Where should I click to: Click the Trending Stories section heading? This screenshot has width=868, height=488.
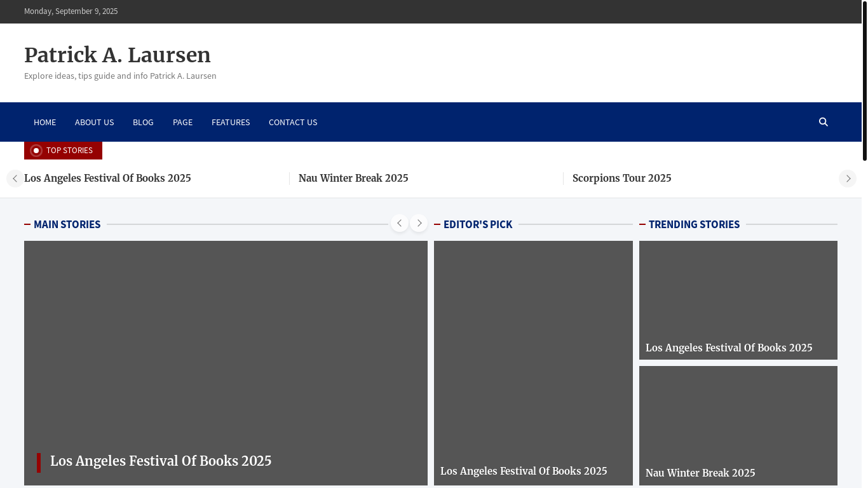[694, 224]
